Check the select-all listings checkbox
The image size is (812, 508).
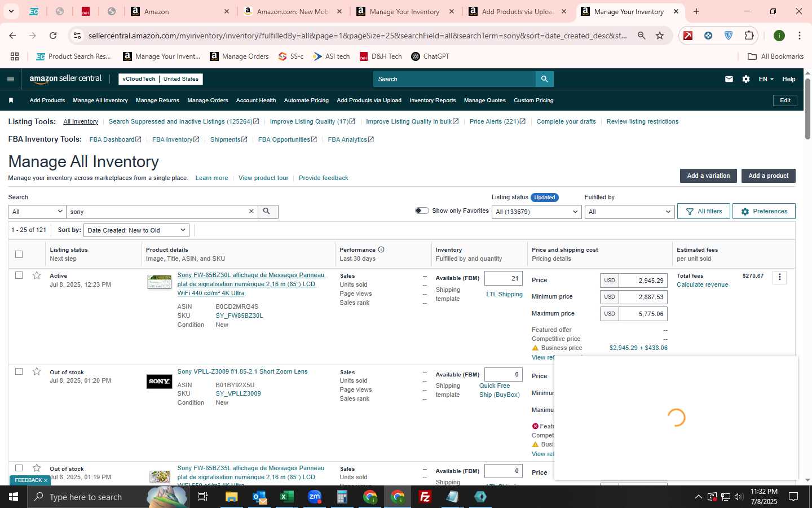coord(19,254)
